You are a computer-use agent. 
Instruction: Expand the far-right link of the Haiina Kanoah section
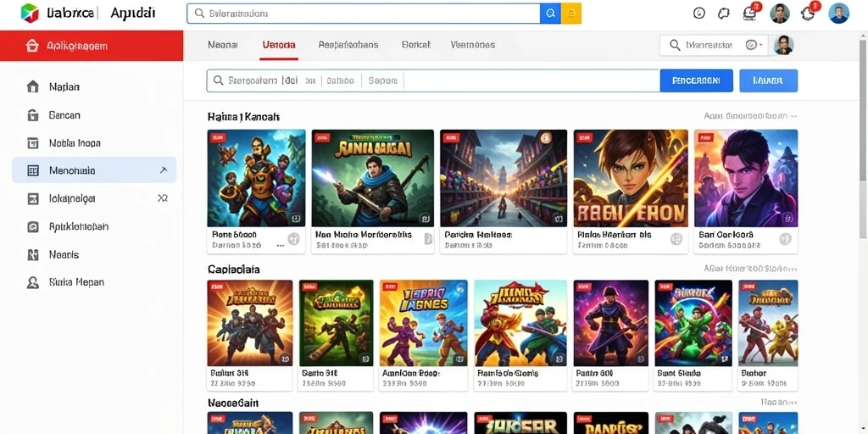click(750, 116)
